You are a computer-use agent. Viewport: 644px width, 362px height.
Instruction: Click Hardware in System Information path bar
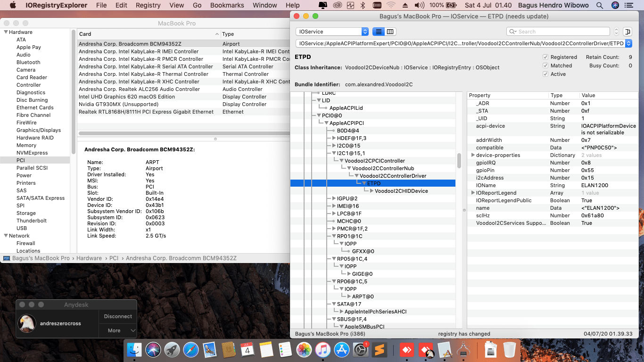point(89,258)
